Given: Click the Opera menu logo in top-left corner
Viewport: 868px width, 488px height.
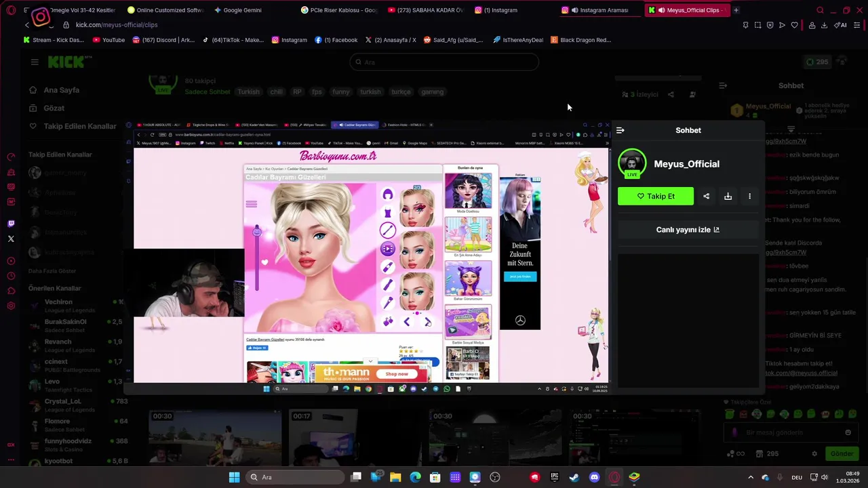Looking at the screenshot, I should tap(11, 10).
